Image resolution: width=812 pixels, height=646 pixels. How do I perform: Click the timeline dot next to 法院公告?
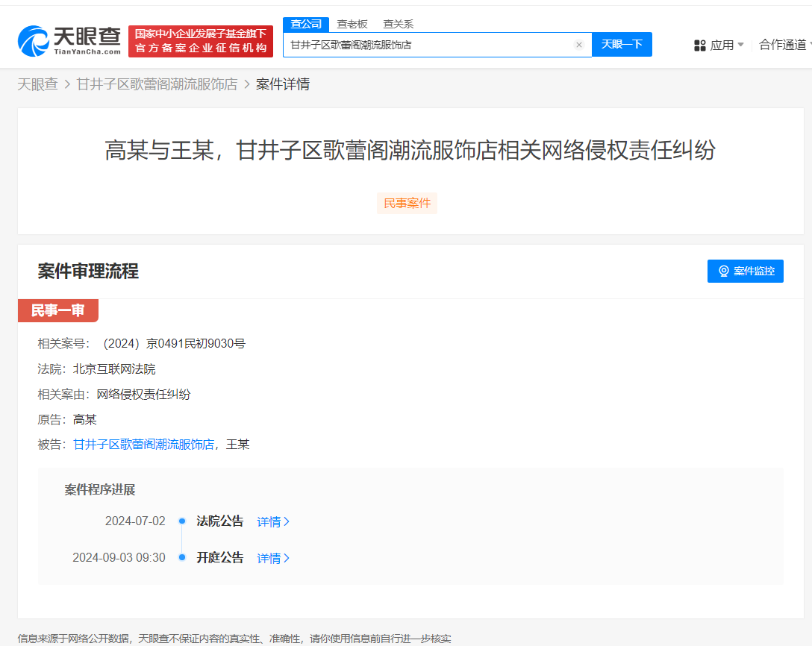click(x=181, y=521)
